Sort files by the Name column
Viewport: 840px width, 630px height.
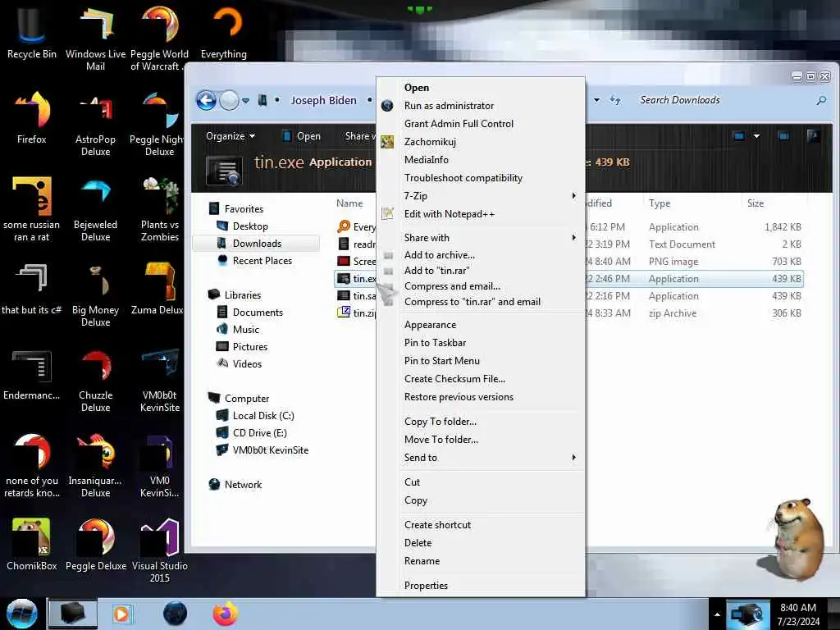349,203
